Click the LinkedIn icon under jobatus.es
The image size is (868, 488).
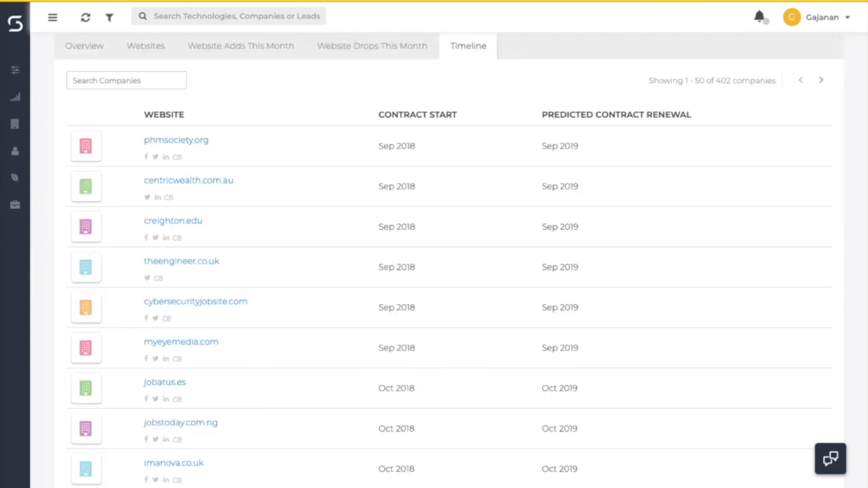tap(166, 399)
